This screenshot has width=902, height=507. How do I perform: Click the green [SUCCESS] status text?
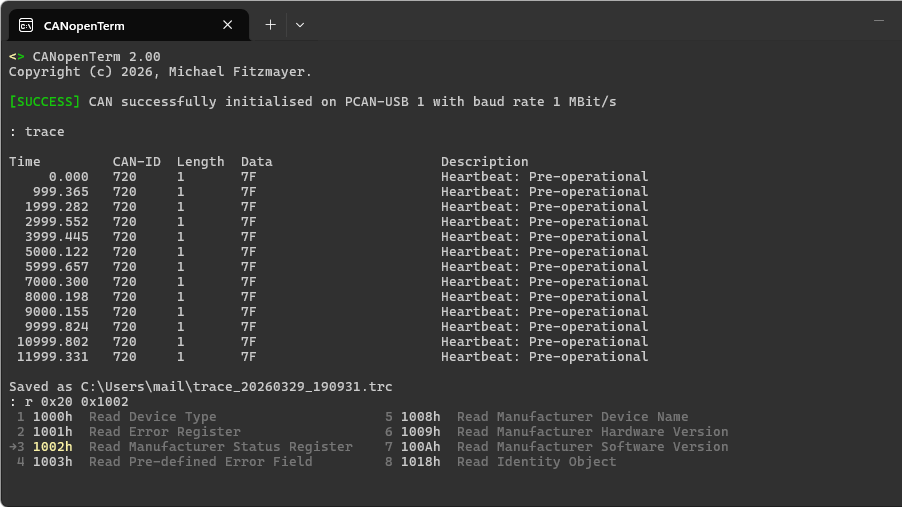coord(44,102)
